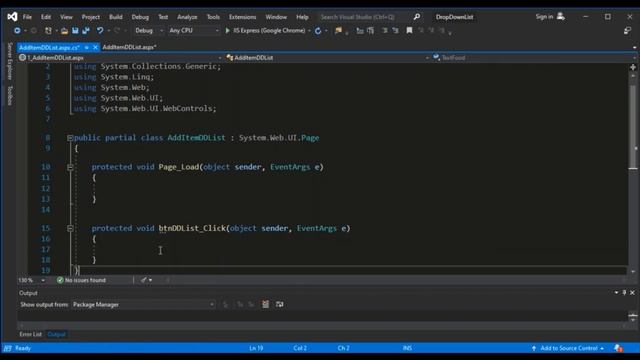Open the Analyze menu

click(x=187, y=17)
